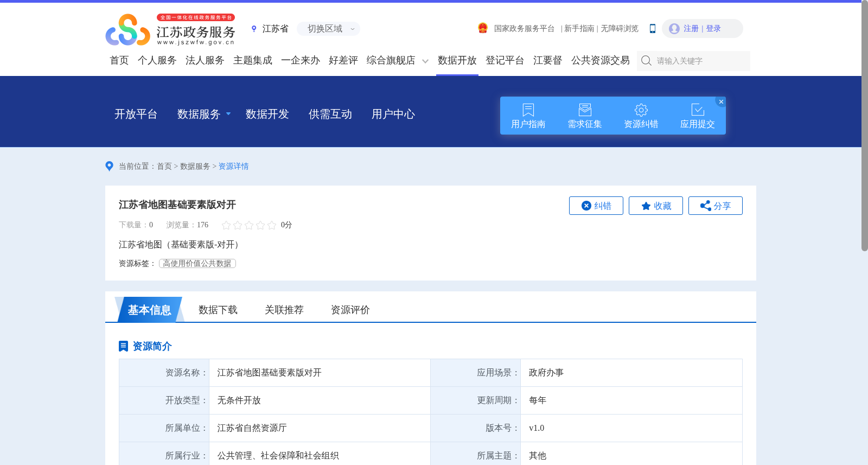Viewport: 868px width, 465px height.
Task: Click the national emblem icon
Action: (x=483, y=28)
